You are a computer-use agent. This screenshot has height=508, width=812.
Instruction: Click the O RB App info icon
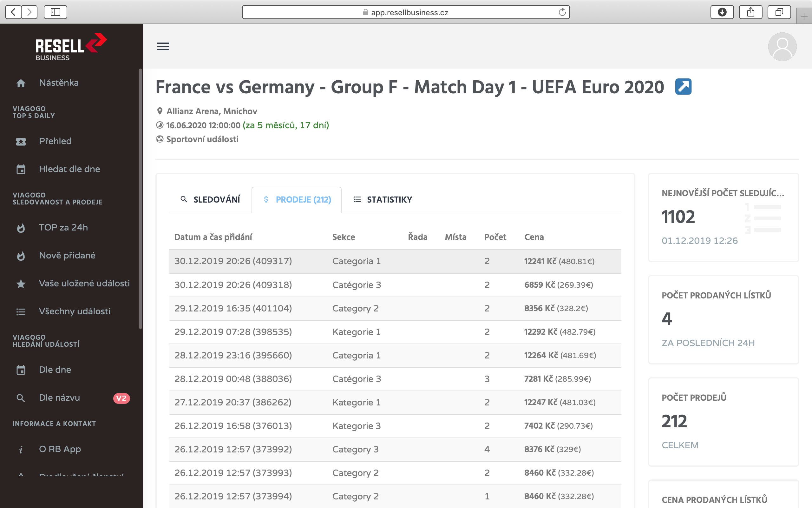(x=21, y=450)
